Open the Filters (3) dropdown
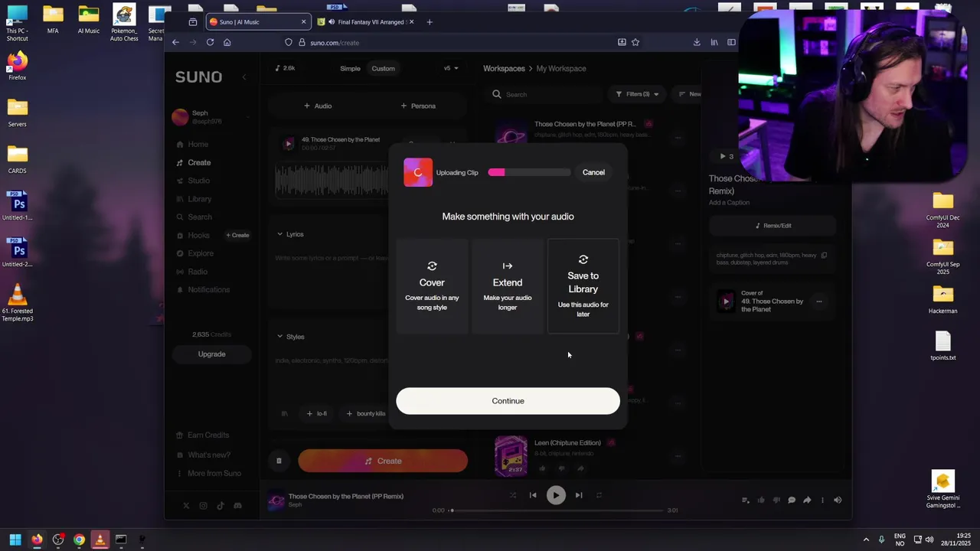 point(637,94)
